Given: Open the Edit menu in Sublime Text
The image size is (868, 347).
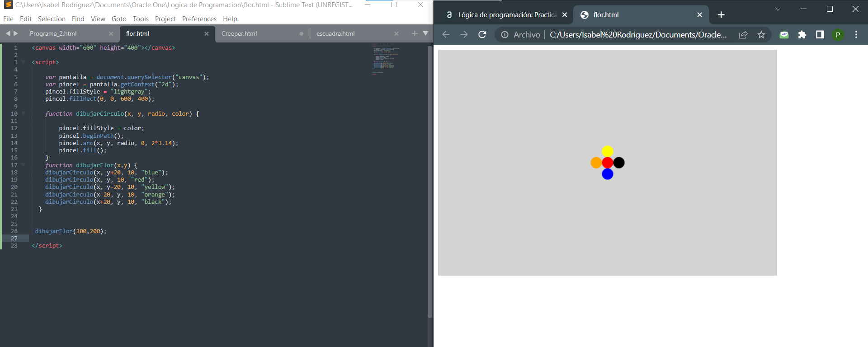Looking at the screenshot, I should 26,19.
